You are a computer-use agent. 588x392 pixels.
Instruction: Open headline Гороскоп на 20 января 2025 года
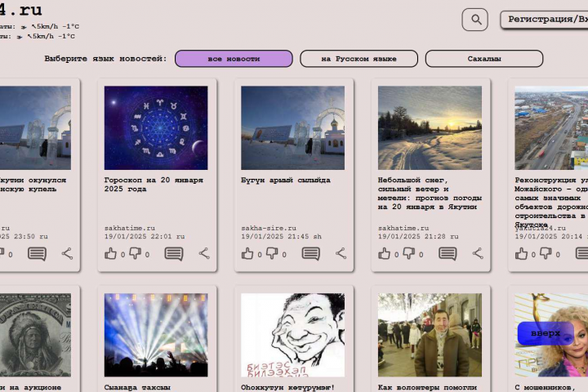pyautogui.click(x=154, y=185)
